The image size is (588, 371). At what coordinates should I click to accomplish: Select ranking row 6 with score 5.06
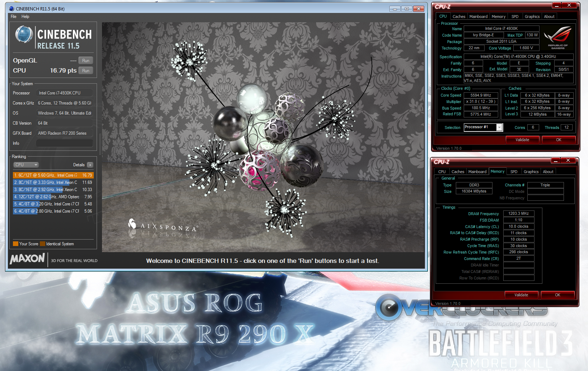[53, 211]
